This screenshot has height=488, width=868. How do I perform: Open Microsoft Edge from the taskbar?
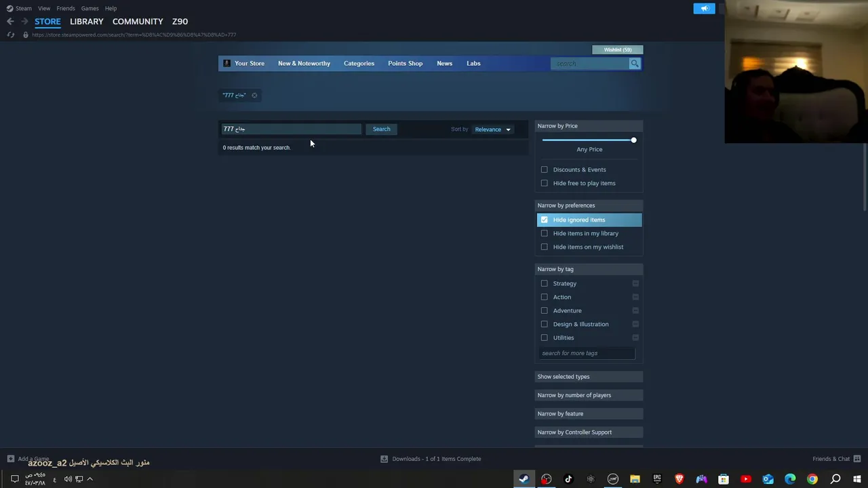[x=790, y=479]
